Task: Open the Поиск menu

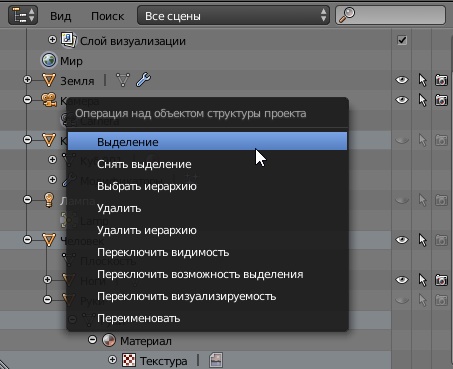Action: pyautogui.click(x=107, y=16)
